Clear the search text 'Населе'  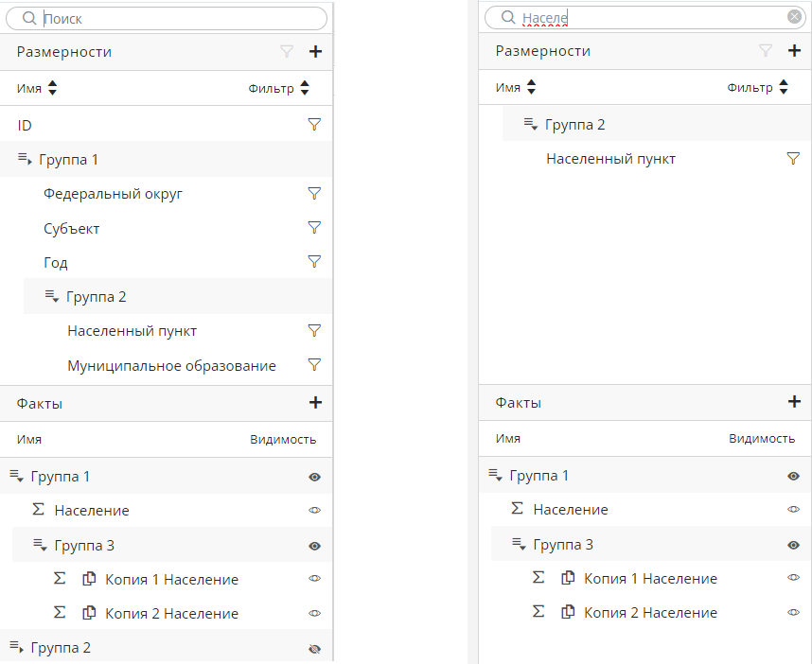[794, 16]
